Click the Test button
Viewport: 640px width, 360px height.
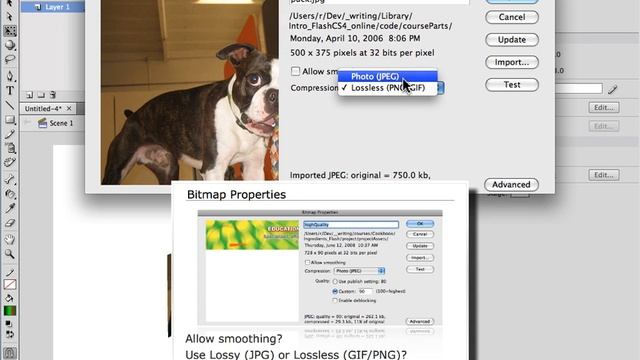click(512, 84)
